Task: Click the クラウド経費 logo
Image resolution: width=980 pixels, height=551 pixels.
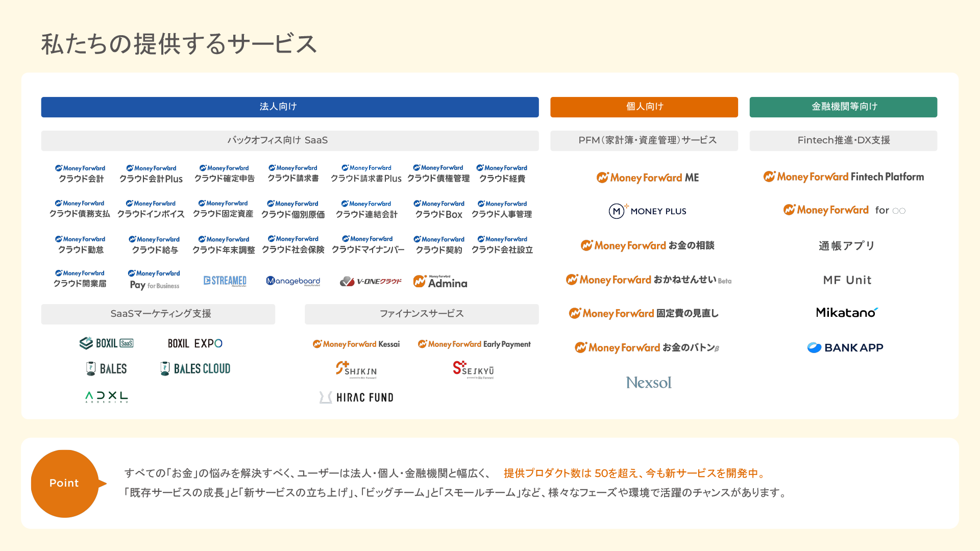Action: [502, 173]
